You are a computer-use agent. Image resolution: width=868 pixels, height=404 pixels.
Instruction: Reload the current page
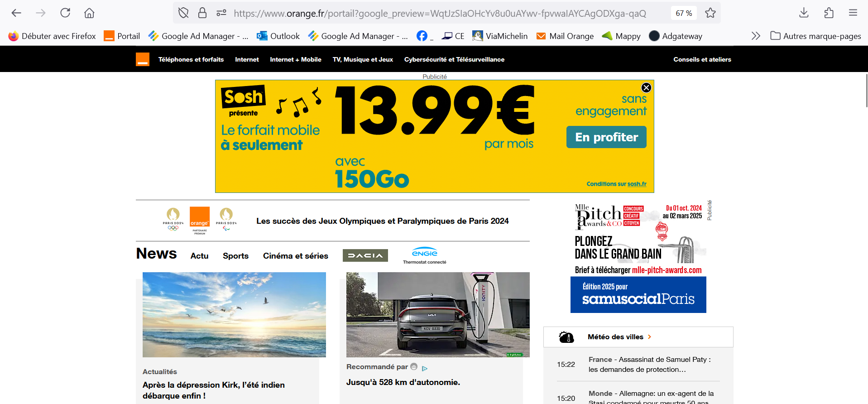(65, 13)
